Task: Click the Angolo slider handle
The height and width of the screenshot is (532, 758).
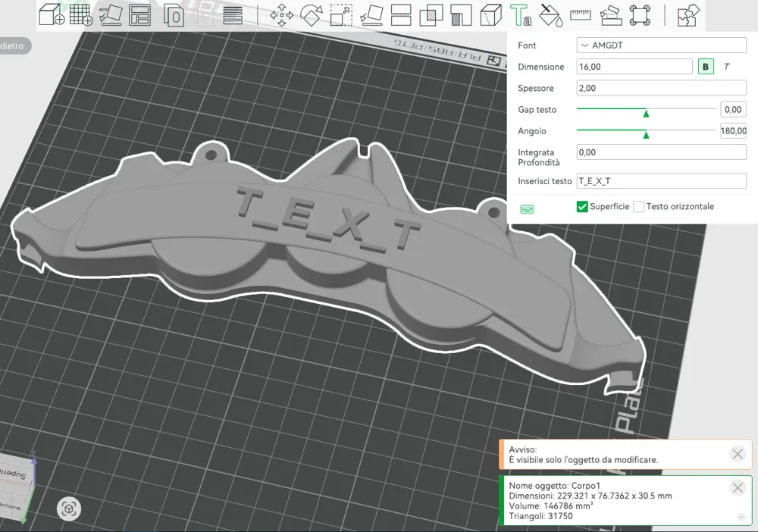Action: (646, 134)
